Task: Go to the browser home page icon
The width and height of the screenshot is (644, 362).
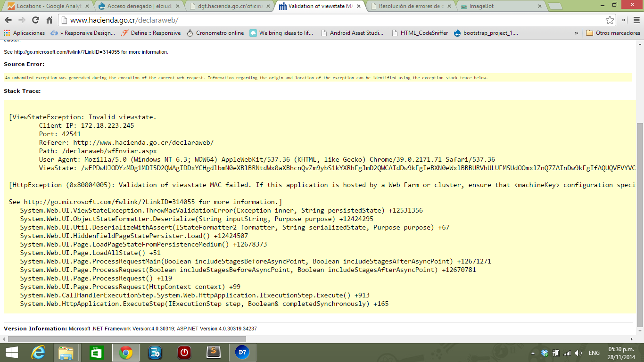Action: tap(49, 20)
